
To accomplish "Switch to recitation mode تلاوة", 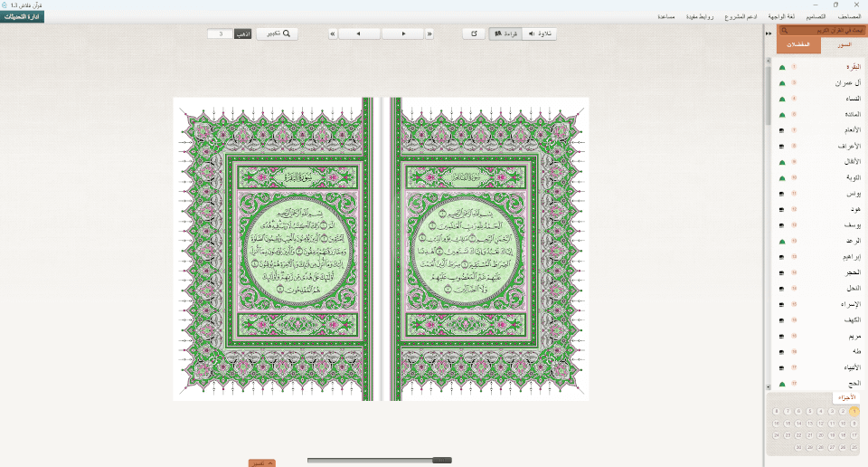I will pyautogui.click(x=539, y=33).
